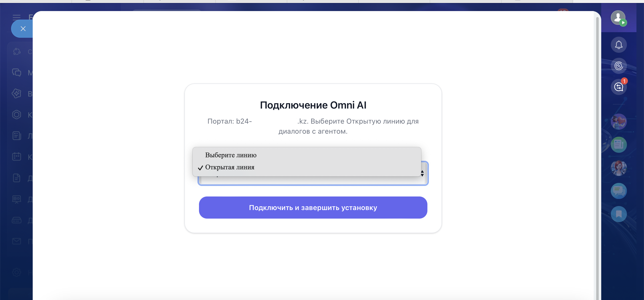Viewport: 644px width, 300px height.
Task: Click the plain hexagon icon in left sidebar
Action: (17, 115)
